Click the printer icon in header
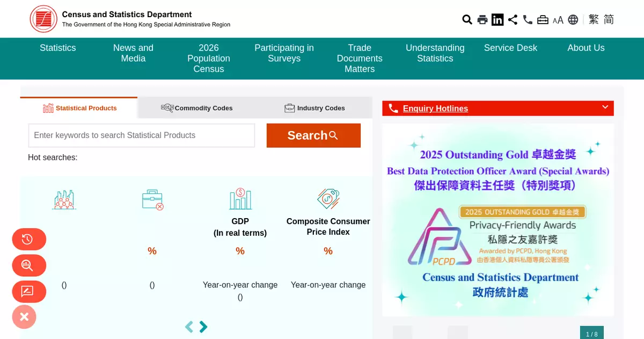Image resolution: width=644 pixels, height=339 pixels. pos(482,20)
